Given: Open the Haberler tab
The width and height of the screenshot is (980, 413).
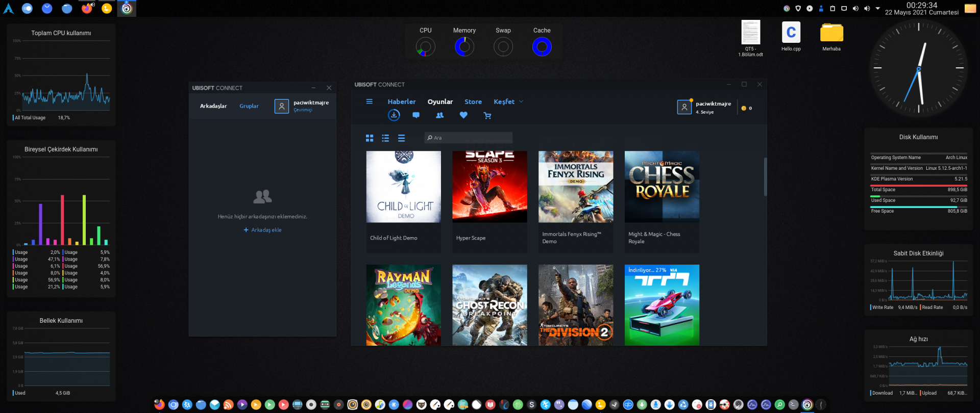Looking at the screenshot, I should coord(402,101).
